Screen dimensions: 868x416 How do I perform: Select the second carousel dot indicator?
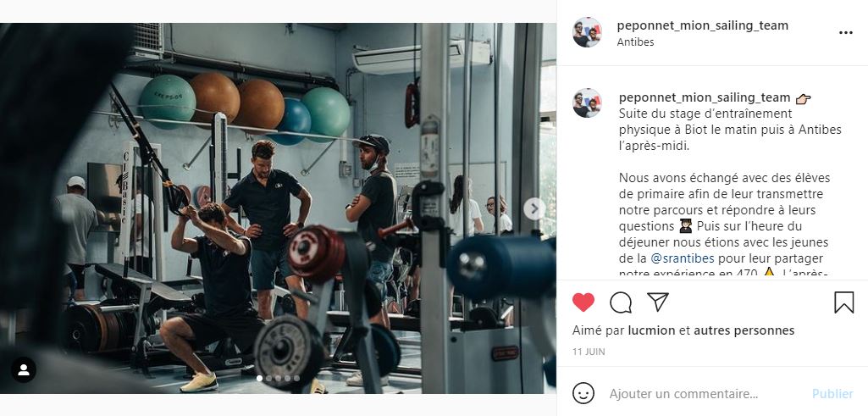(269, 379)
